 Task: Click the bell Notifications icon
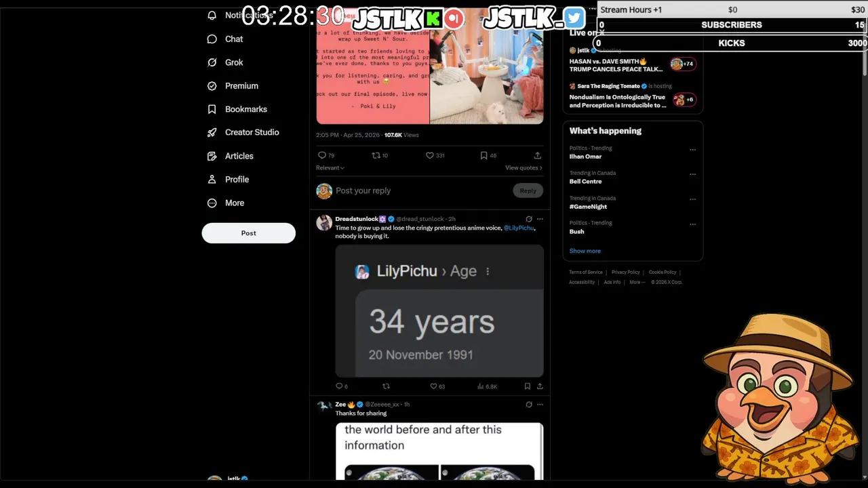212,16
